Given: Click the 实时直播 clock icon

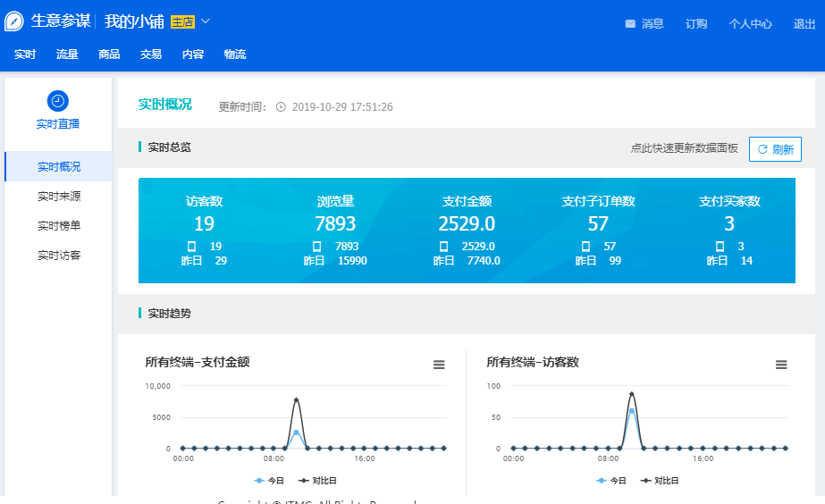Looking at the screenshot, I should [x=58, y=101].
